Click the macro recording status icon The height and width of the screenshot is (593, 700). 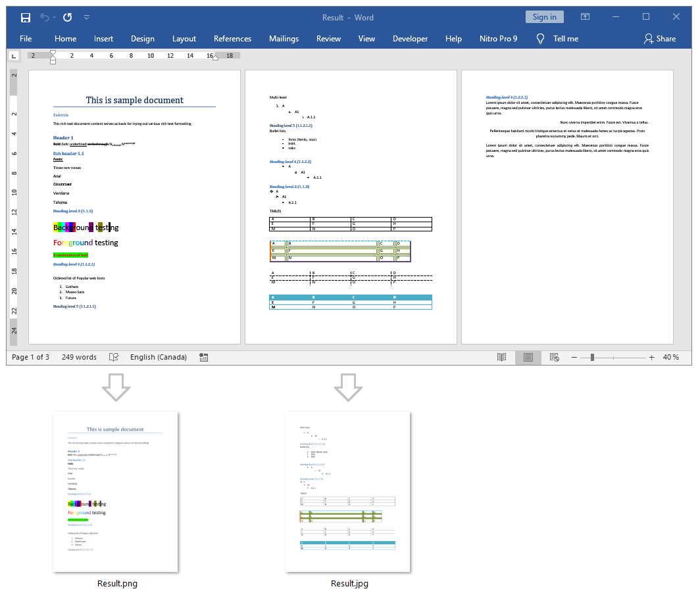click(204, 357)
